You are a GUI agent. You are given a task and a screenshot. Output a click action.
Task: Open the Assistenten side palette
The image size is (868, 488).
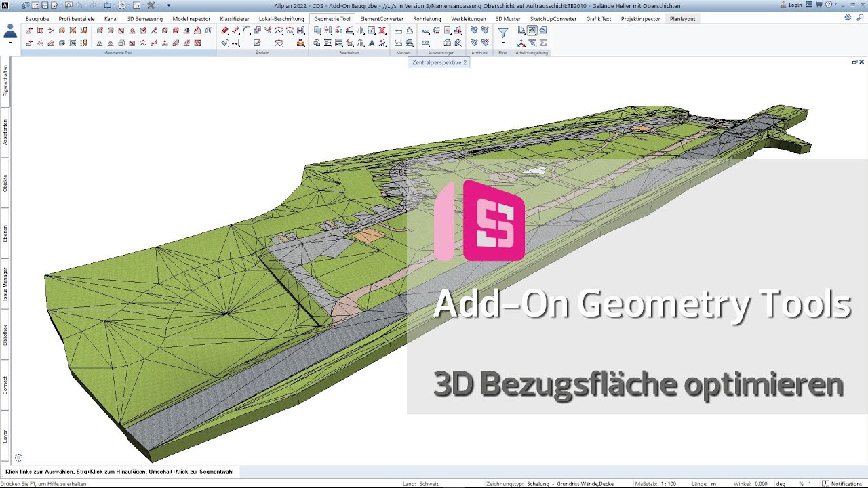[5, 132]
